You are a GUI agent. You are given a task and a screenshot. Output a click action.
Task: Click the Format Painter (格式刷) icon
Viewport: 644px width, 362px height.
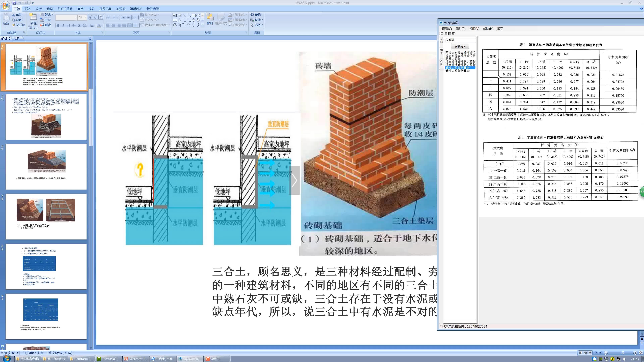pyautogui.click(x=14, y=25)
